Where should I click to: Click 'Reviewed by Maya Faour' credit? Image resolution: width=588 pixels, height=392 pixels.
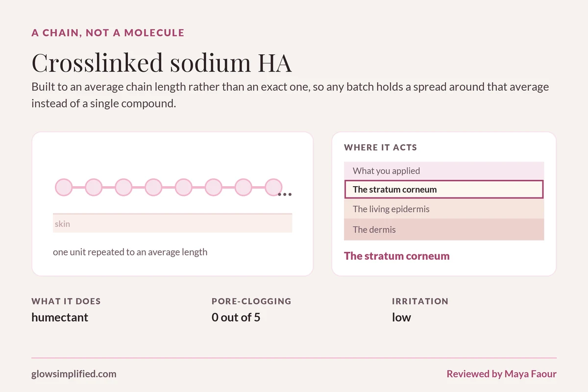click(502, 374)
